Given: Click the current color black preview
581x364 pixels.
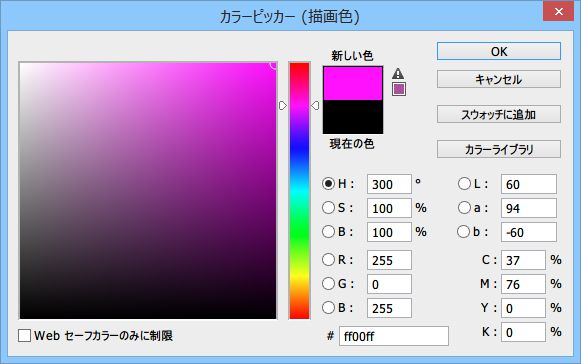Looking at the screenshot, I should (x=353, y=117).
